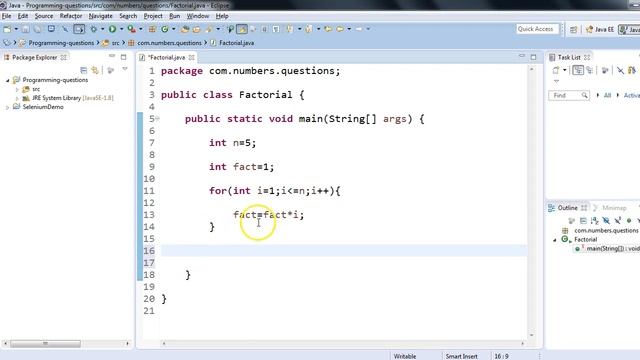Screen dimensions: 640x360
Task: Click the fold marker on line 5
Action: (157, 119)
